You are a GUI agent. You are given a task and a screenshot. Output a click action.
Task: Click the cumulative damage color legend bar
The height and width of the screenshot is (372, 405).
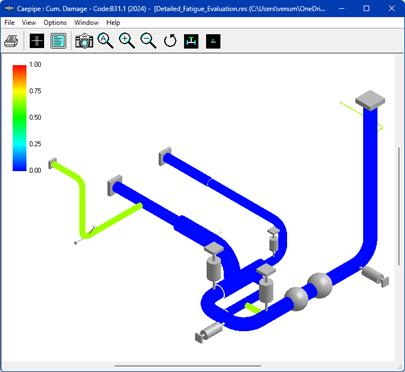click(x=19, y=118)
